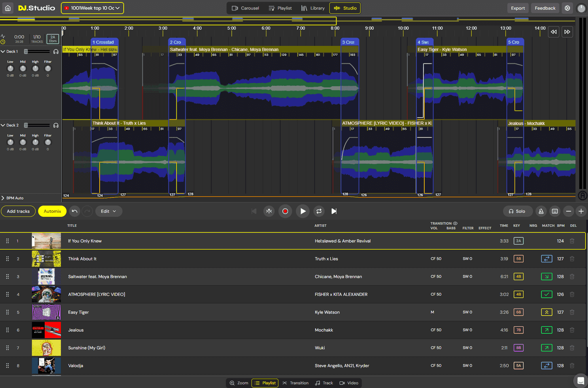Open the 1001Week playlist dropdown
Image resolution: width=588 pixels, height=388 pixels.
click(x=92, y=8)
